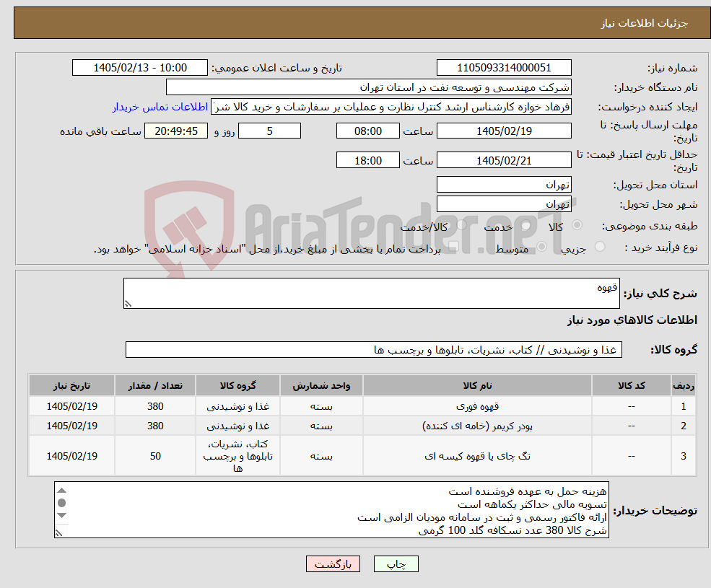
Task: Click the goods group field غذا و نوشیدنی
Action: point(374,349)
